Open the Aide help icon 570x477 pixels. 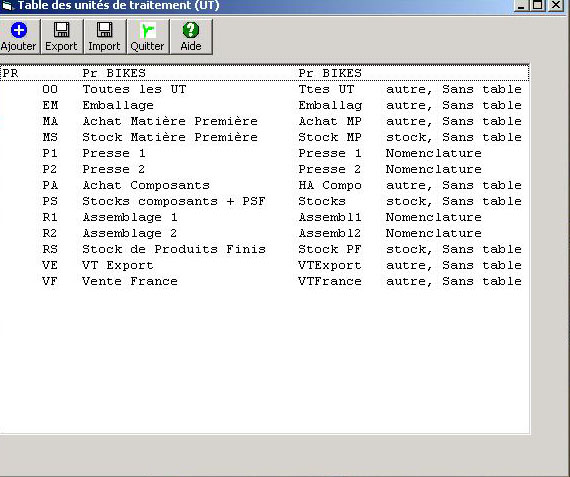(x=191, y=30)
